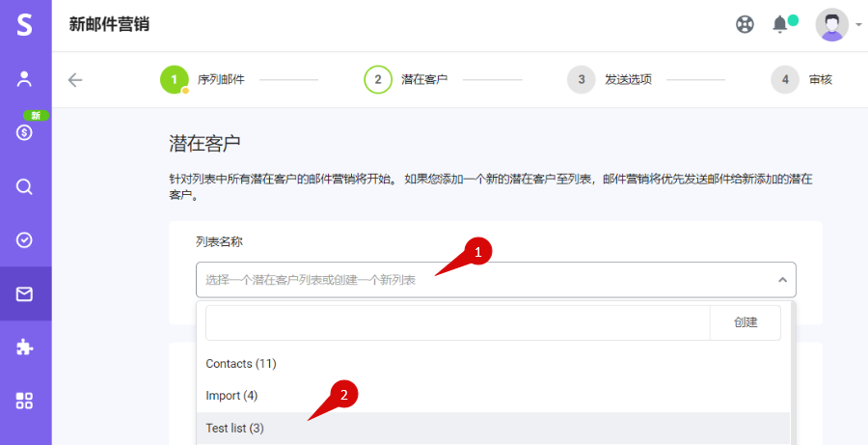This screenshot has width=868, height=445.
Task: Click the 创建 button
Action: click(x=746, y=322)
